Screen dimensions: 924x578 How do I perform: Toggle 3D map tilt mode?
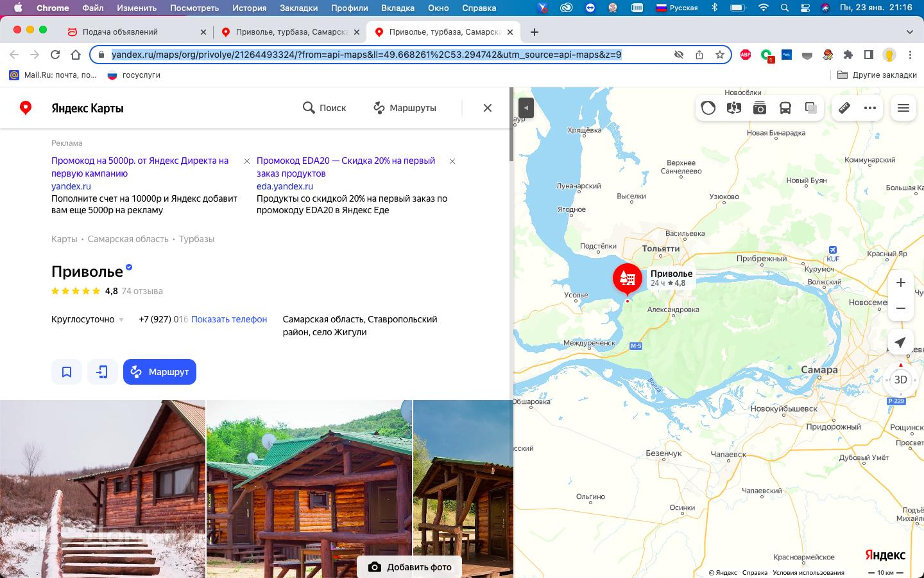click(901, 380)
